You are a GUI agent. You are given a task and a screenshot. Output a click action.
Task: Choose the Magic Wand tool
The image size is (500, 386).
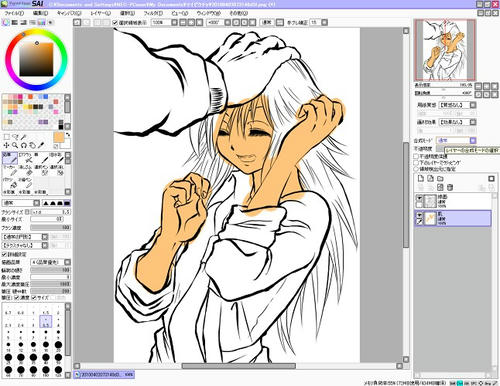coord(24,137)
